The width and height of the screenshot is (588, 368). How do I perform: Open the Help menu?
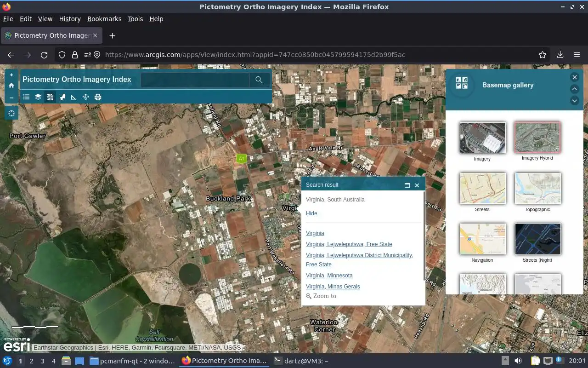tap(156, 19)
